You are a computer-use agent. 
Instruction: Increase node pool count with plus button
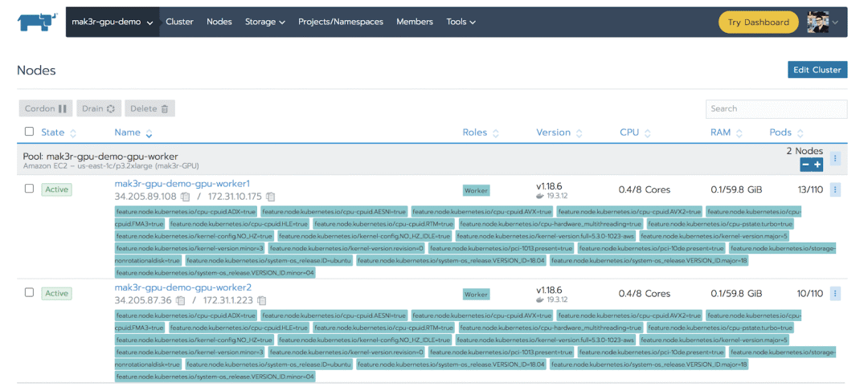tap(817, 165)
